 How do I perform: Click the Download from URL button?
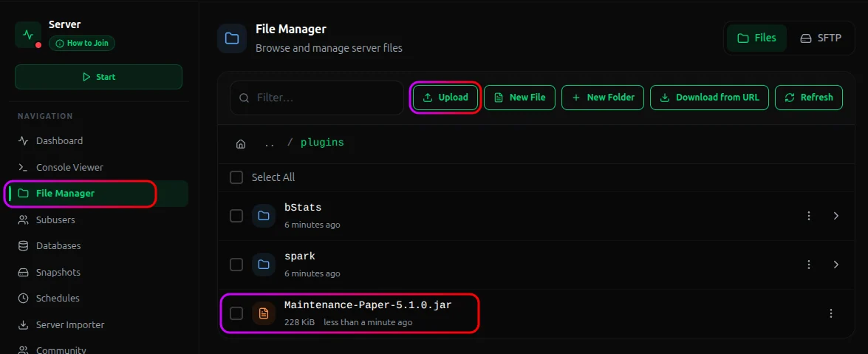click(x=710, y=98)
